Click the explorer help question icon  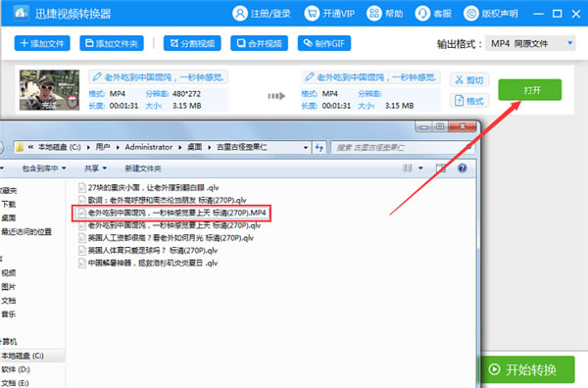tap(463, 168)
